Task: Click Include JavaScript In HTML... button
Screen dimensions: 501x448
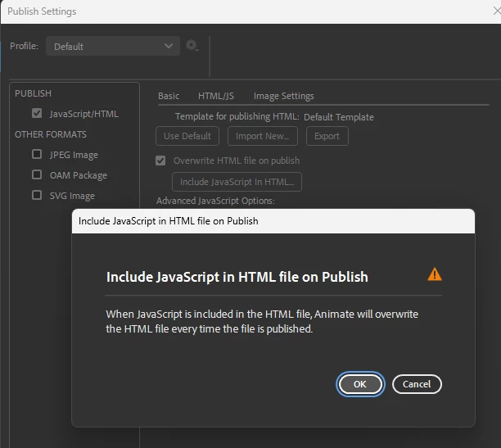Action: point(237,182)
